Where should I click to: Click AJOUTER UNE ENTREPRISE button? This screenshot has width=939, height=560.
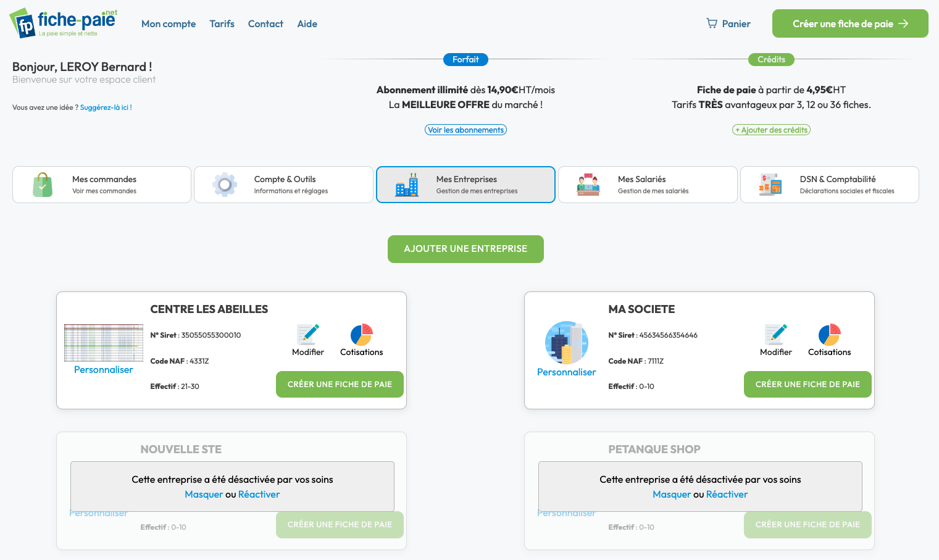pos(465,249)
